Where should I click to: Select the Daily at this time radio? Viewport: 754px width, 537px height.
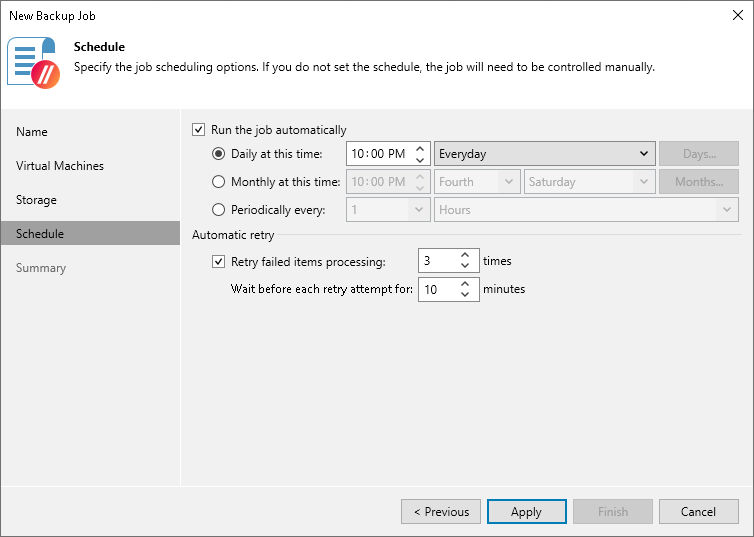(219, 154)
